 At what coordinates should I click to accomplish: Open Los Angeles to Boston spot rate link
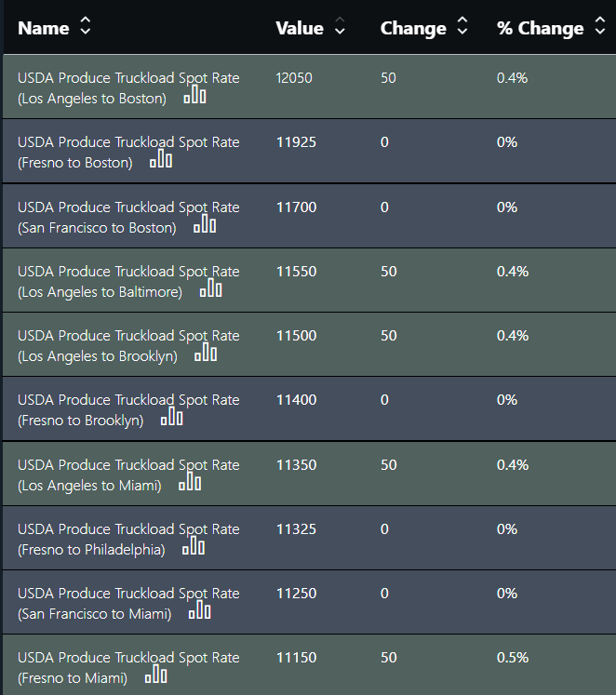[128, 87]
